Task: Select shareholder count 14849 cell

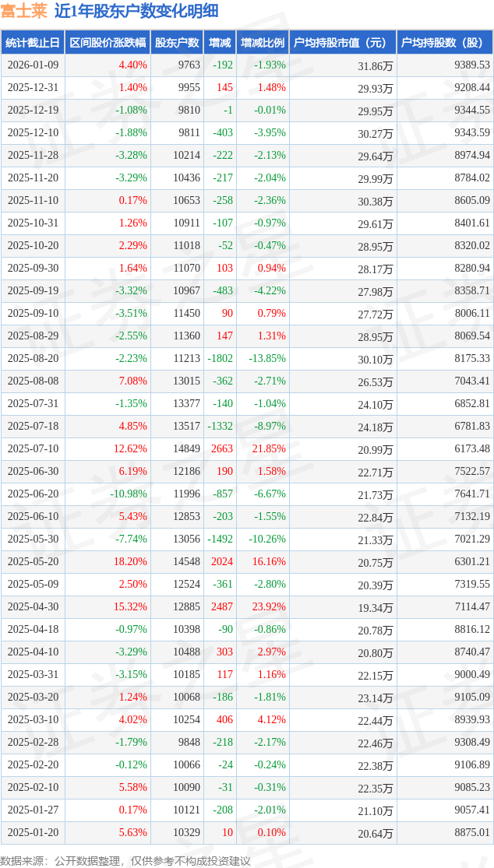Action: [187, 448]
